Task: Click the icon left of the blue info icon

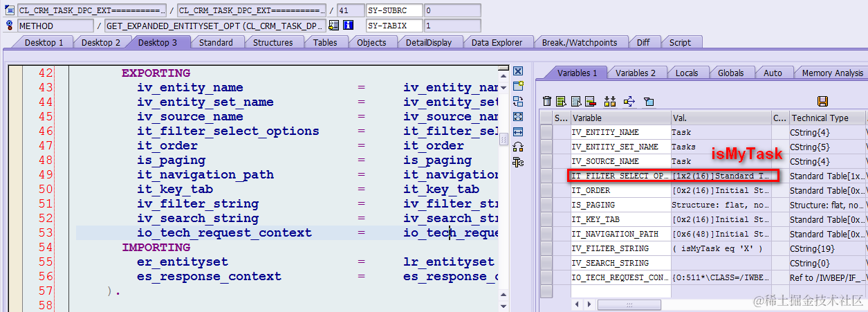Action: point(333,26)
